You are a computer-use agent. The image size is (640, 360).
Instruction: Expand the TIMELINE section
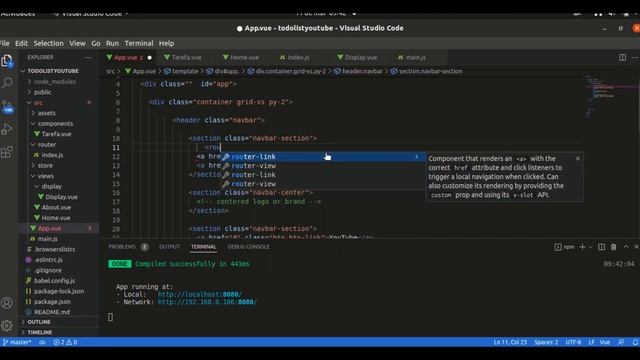point(40,332)
